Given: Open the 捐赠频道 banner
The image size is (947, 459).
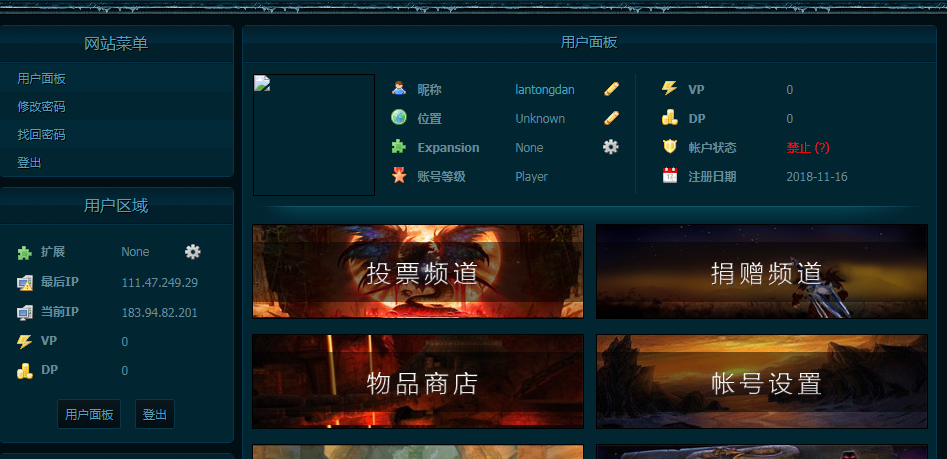Looking at the screenshot, I should tap(762, 271).
